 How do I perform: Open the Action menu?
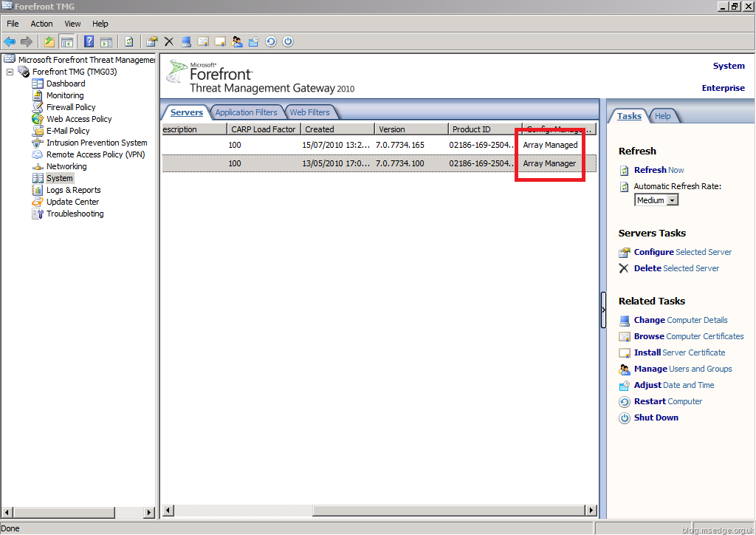point(41,24)
